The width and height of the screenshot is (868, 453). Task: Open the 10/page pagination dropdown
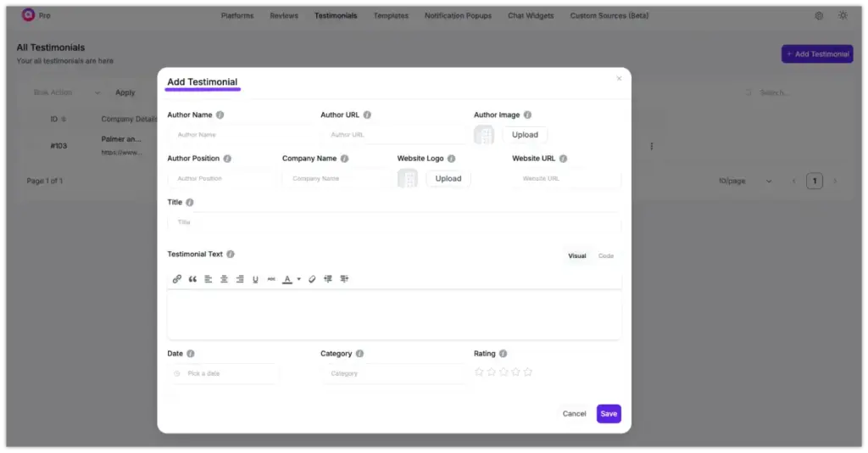pos(744,181)
